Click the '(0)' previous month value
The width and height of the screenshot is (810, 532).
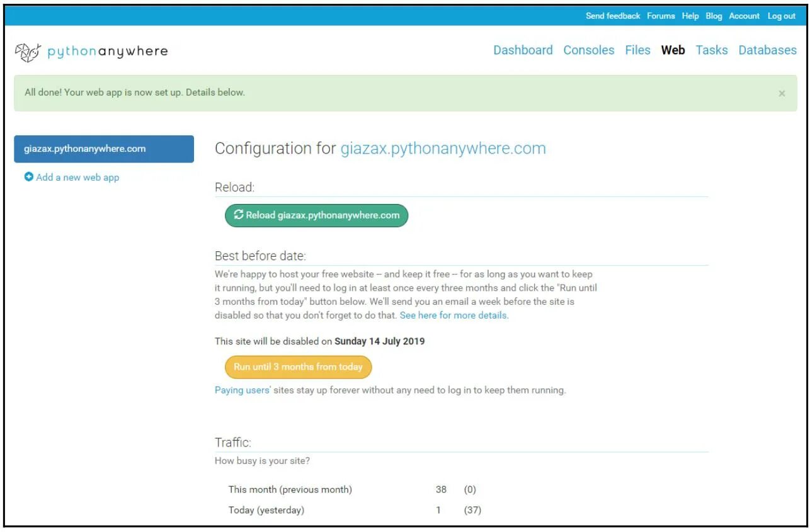pyautogui.click(x=470, y=490)
